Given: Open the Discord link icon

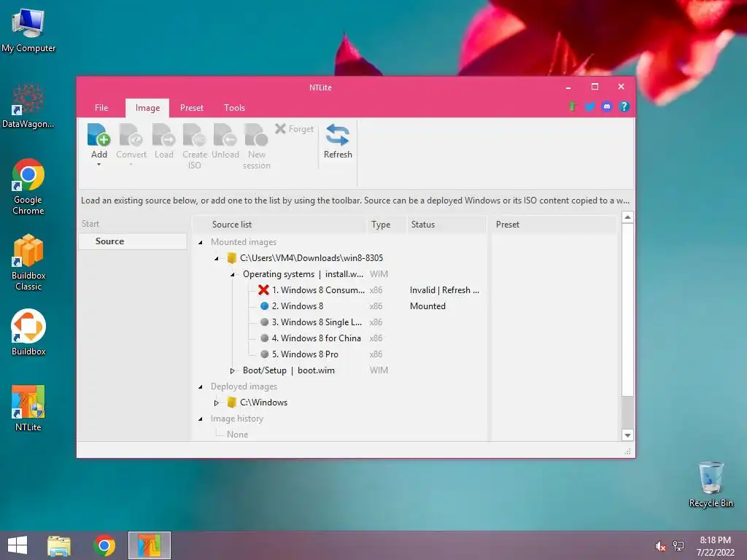Looking at the screenshot, I should click(x=606, y=106).
